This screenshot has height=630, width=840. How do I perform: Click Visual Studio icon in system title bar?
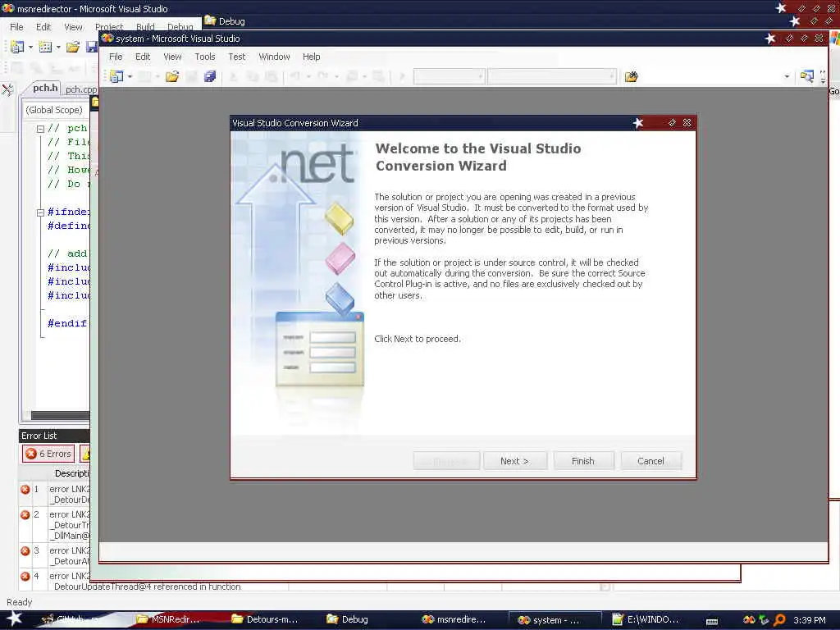click(x=107, y=39)
